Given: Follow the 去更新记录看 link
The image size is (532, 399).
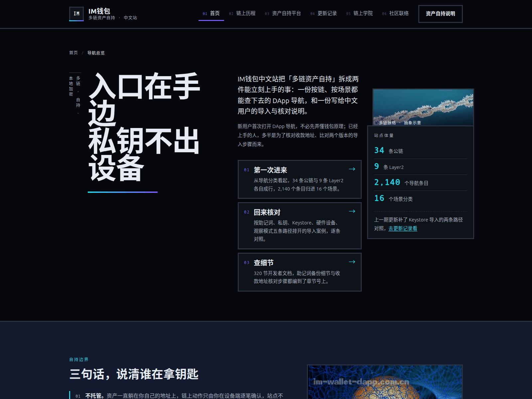Looking at the screenshot, I should click(403, 228).
